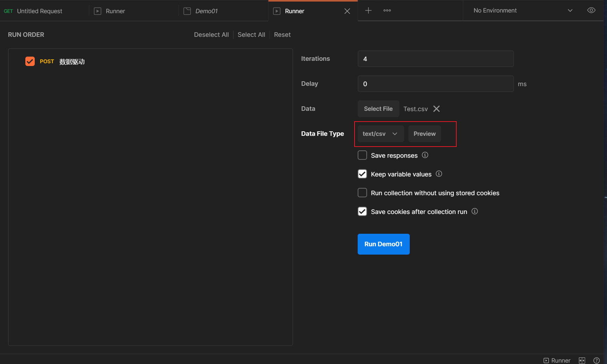Expand the No Environment dropdown
The image size is (607, 364).
click(523, 10)
